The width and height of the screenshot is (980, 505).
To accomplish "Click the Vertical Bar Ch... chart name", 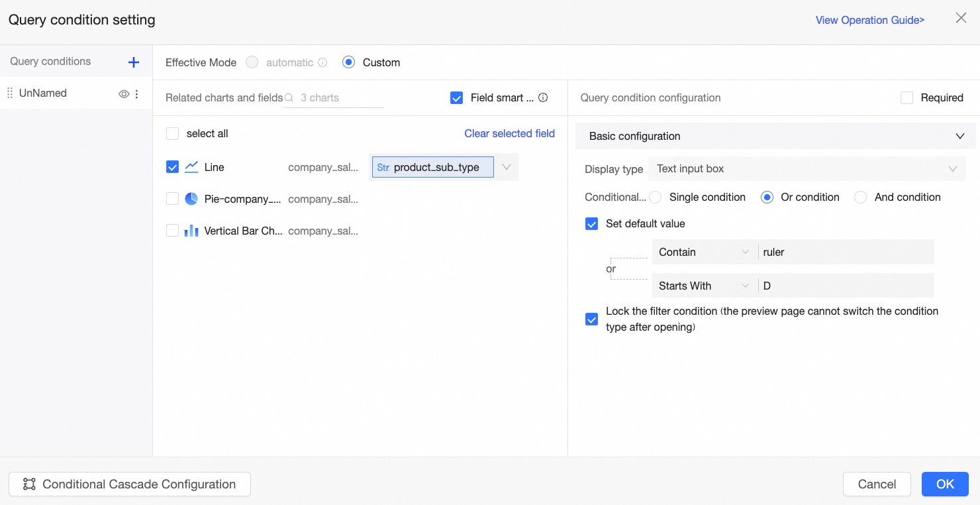I will (x=243, y=231).
